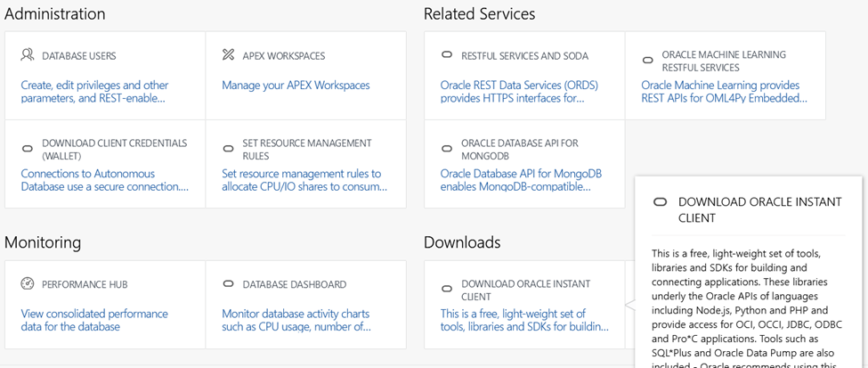Open the Performance Hub card title
This screenshot has height=368, width=868.
(x=85, y=284)
